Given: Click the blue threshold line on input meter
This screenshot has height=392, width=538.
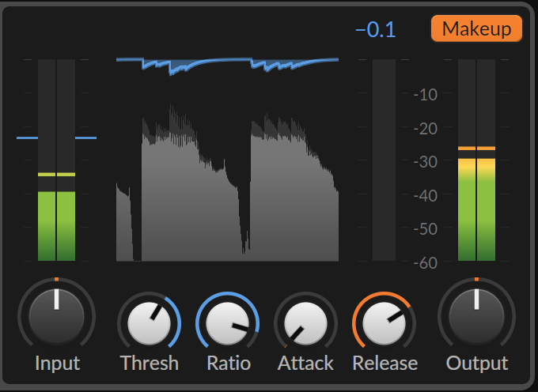Looking at the screenshot, I should [x=57, y=138].
